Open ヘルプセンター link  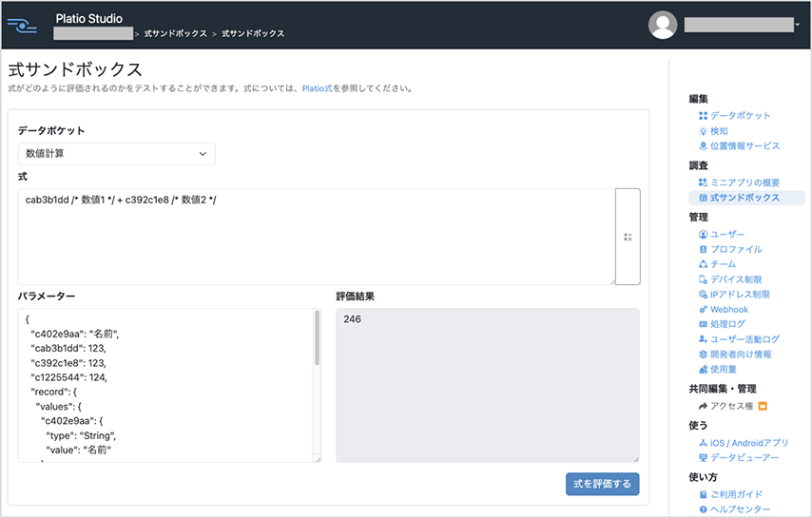[740, 509]
